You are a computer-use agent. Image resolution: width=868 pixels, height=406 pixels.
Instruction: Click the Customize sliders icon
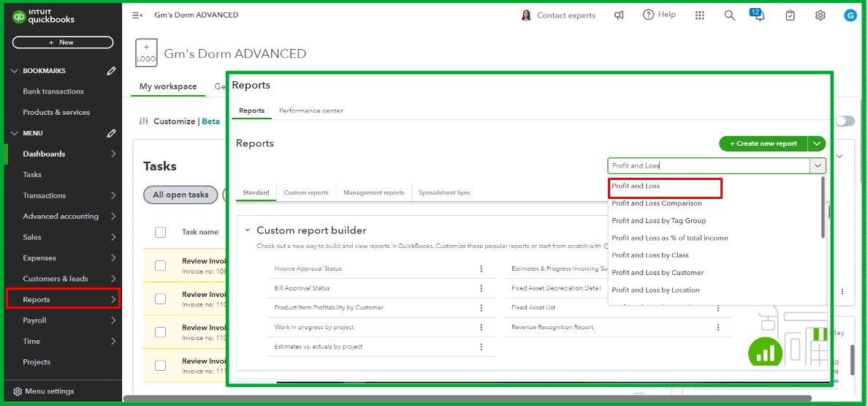(144, 121)
